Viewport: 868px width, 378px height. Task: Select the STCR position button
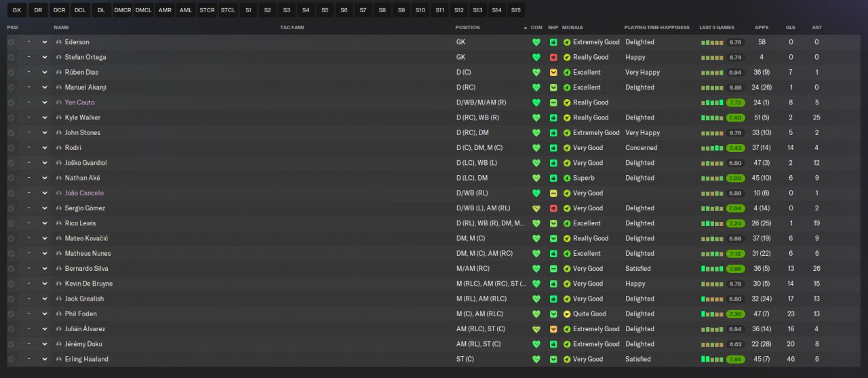coord(207,10)
